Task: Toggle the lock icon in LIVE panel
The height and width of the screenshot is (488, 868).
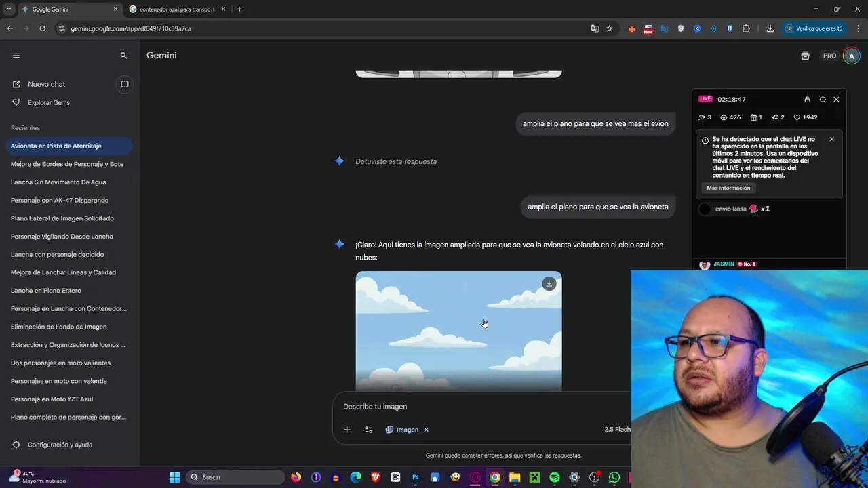Action: coord(807,99)
